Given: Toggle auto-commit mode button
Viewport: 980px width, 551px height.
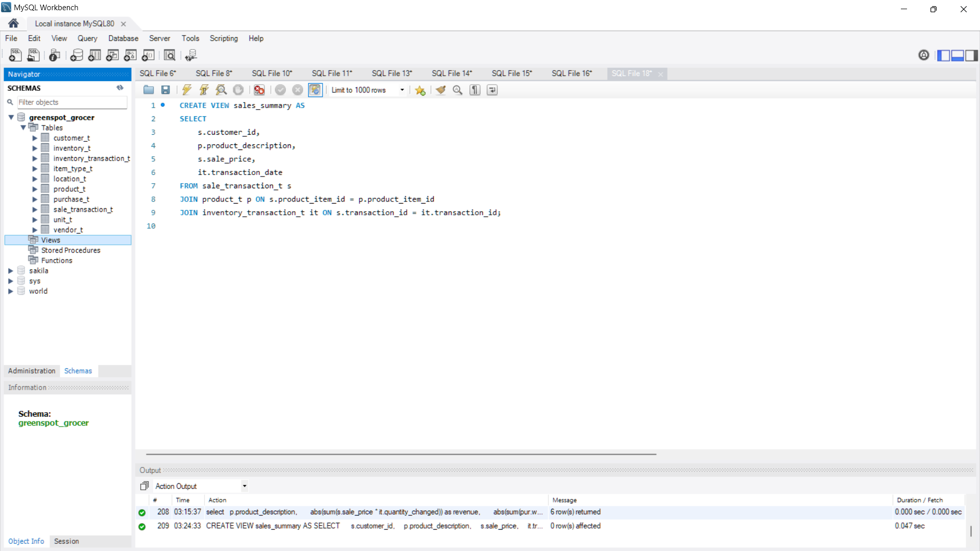Looking at the screenshot, I should [315, 90].
